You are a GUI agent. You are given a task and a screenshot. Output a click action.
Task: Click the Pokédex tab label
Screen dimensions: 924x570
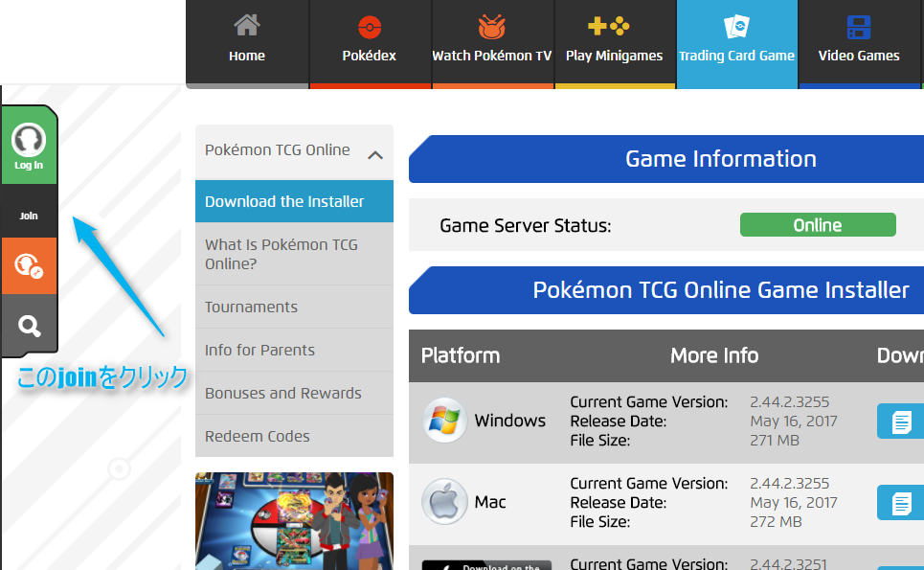coord(369,56)
